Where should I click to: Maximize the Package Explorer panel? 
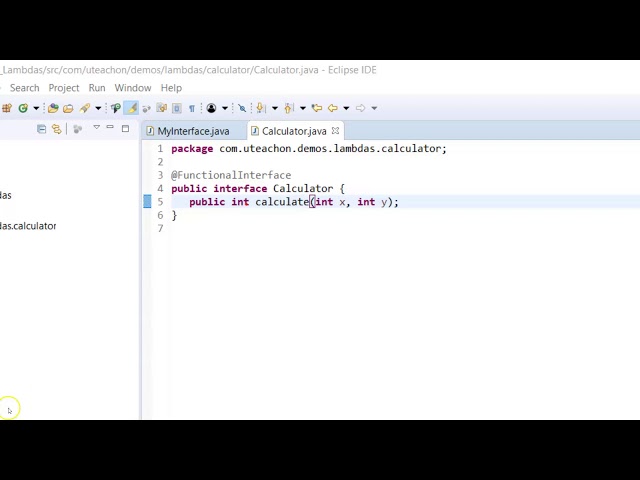coord(125,129)
